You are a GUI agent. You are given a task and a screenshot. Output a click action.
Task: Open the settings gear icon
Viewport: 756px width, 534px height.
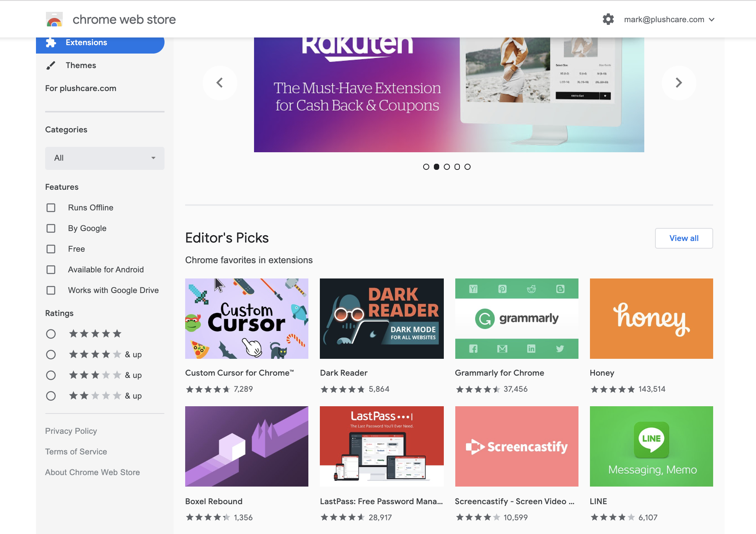point(608,19)
